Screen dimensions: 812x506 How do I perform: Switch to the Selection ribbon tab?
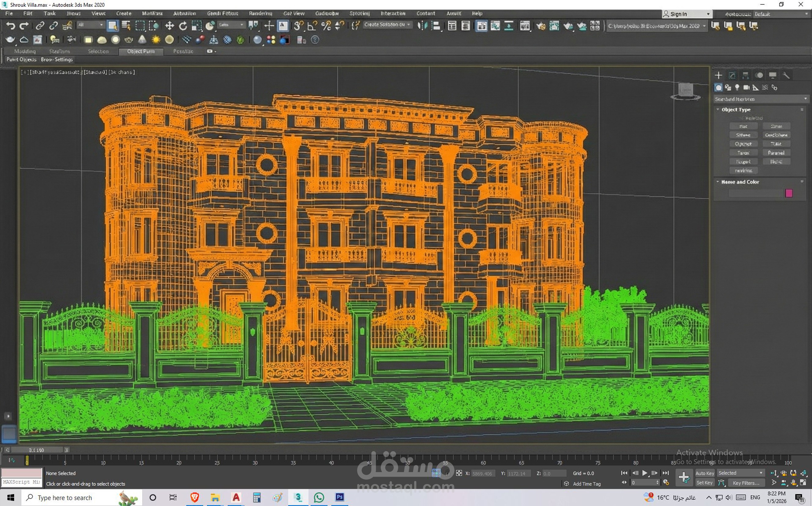pos(98,51)
